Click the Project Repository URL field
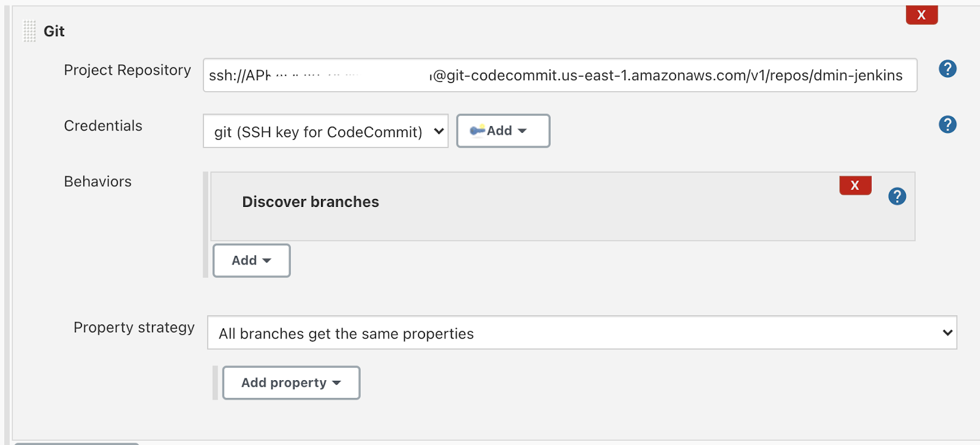Screen dimensions: 980x445 point(560,75)
